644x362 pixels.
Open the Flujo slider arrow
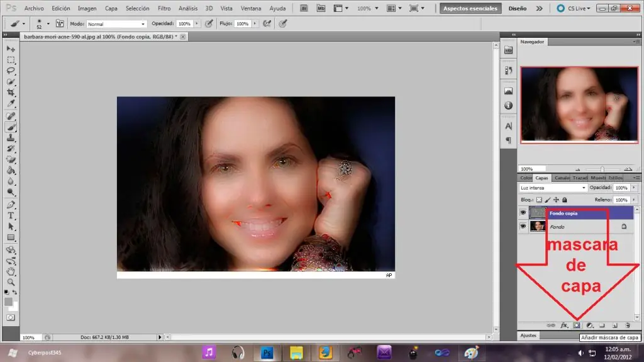click(x=255, y=24)
